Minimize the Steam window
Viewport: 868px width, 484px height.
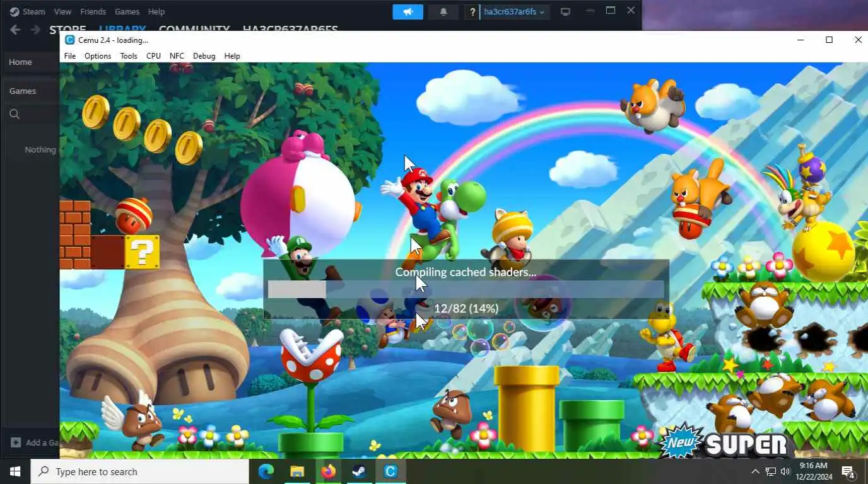click(x=590, y=11)
